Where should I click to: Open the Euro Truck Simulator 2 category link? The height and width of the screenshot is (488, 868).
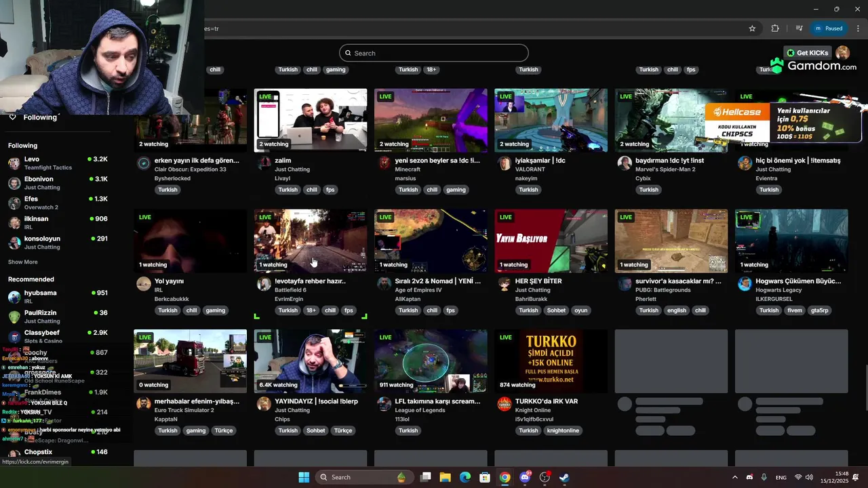(x=184, y=410)
